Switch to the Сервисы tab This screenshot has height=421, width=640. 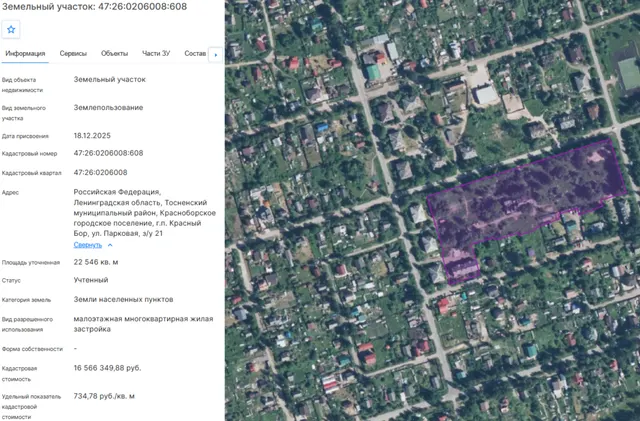tap(73, 53)
